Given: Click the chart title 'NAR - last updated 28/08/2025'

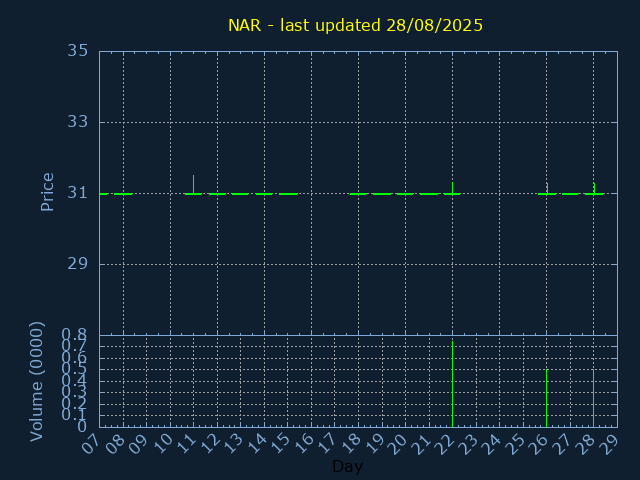Looking at the screenshot, I should pyautogui.click(x=355, y=25).
